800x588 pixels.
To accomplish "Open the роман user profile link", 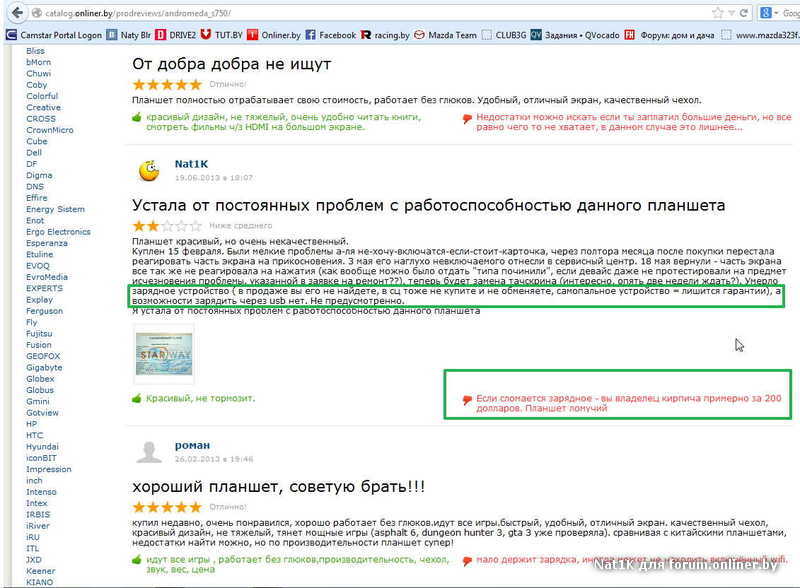I will [x=192, y=446].
